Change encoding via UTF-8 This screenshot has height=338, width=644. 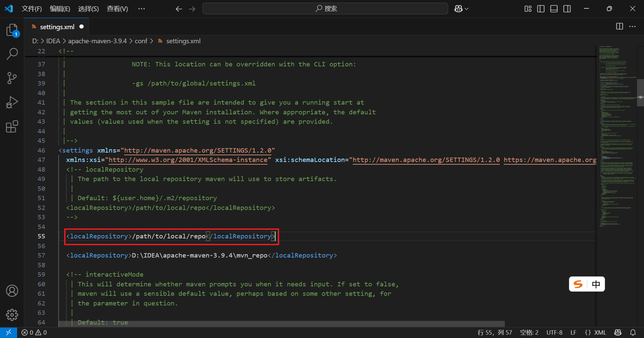pyautogui.click(x=554, y=333)
